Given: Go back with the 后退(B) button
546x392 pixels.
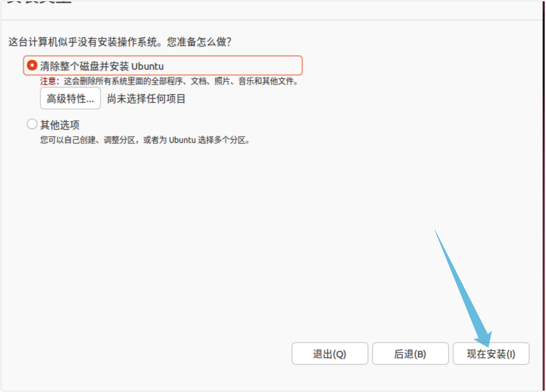Looking at the screenshot, I should 410,354.
